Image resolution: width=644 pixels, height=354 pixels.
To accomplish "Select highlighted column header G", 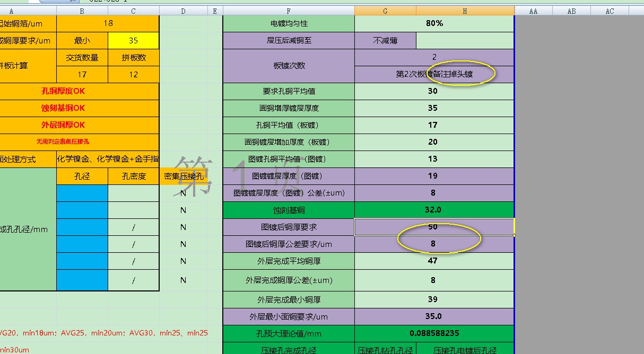I will click(385, 11).
